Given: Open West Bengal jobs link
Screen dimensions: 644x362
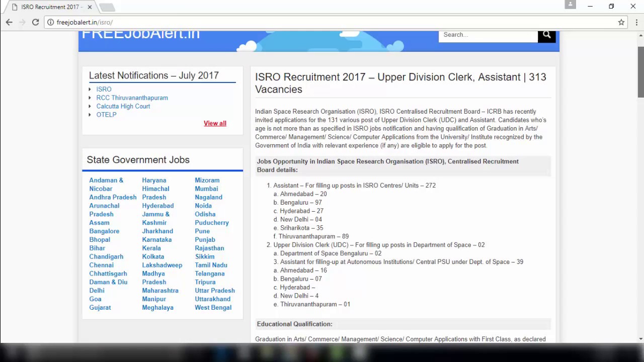Looking at the screenshot, I should pos(213,308).
